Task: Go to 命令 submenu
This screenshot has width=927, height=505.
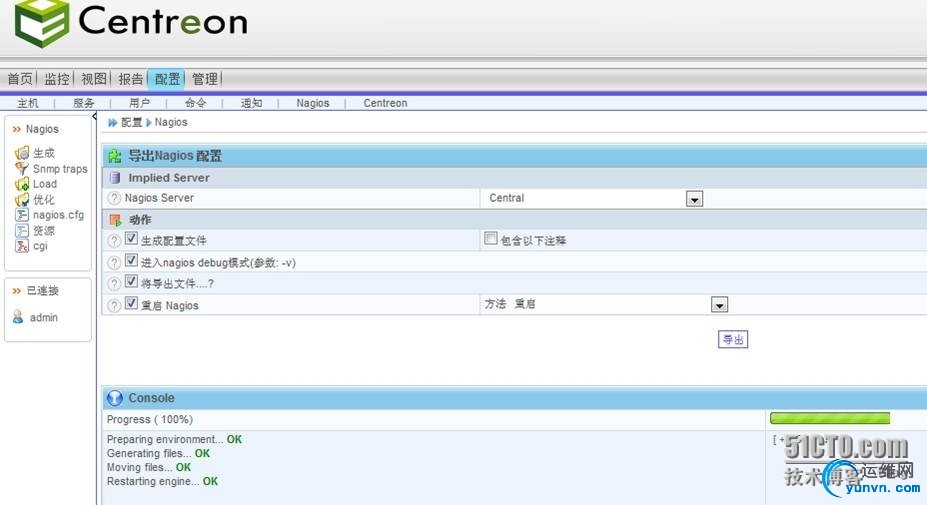Action: (195, 103)
